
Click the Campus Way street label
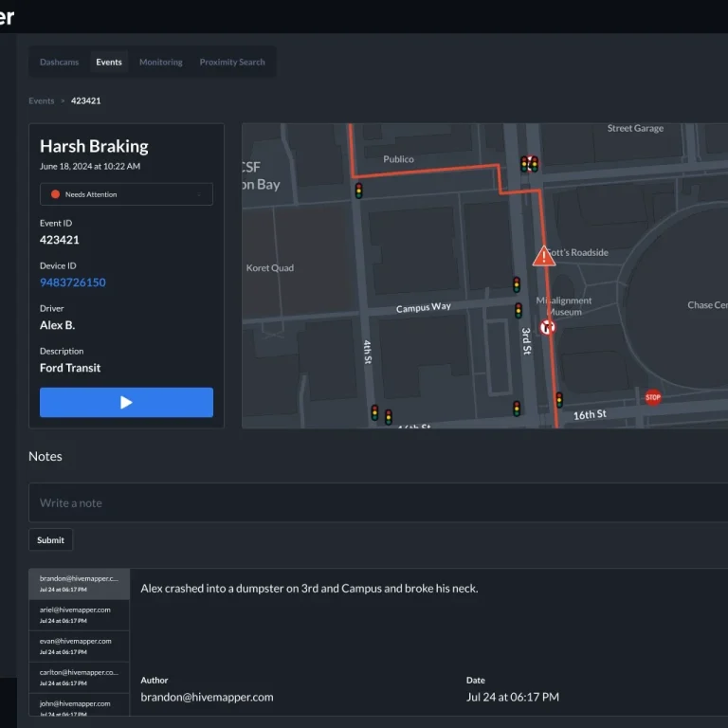point(424,307)
